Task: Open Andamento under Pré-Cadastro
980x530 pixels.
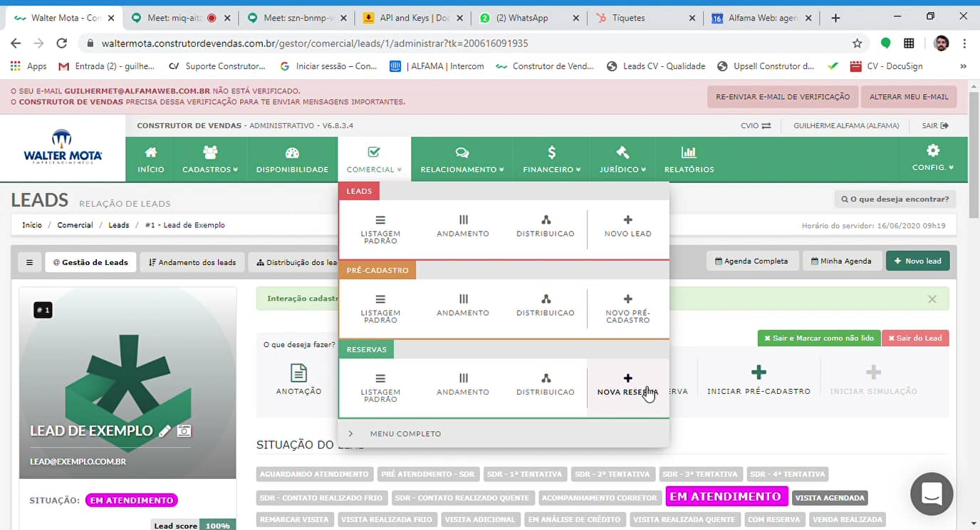Action: pyautogui.click(x=463, y=306)
